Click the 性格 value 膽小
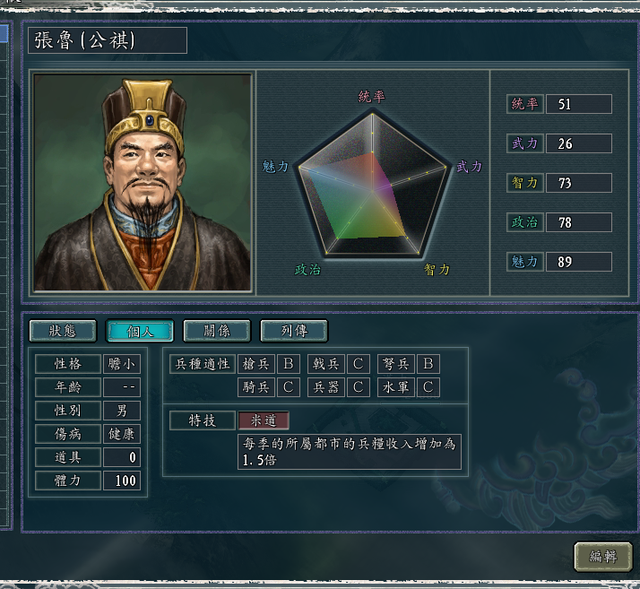Viewport: 640px width, 589px height. click(x=122, y=364)
